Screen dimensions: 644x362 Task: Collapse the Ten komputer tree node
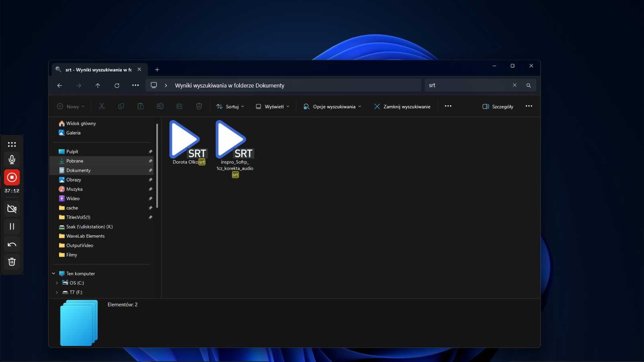pos(54,274)
